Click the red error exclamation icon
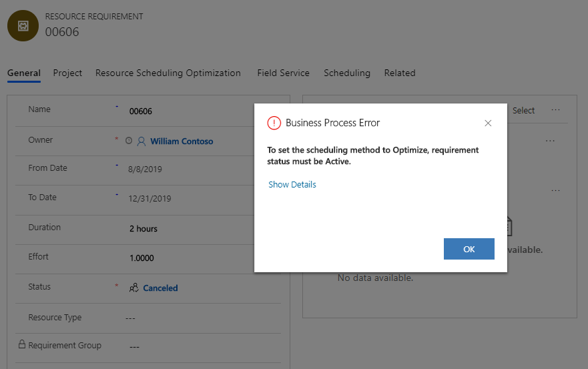Image resolution: width=588 pixels, height=369 pixels. pyautogui.click(x=274, y=123)
